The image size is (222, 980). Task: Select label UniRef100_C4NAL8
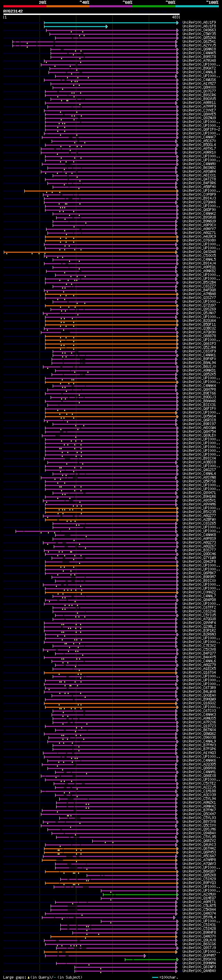[x=199, y=72]
